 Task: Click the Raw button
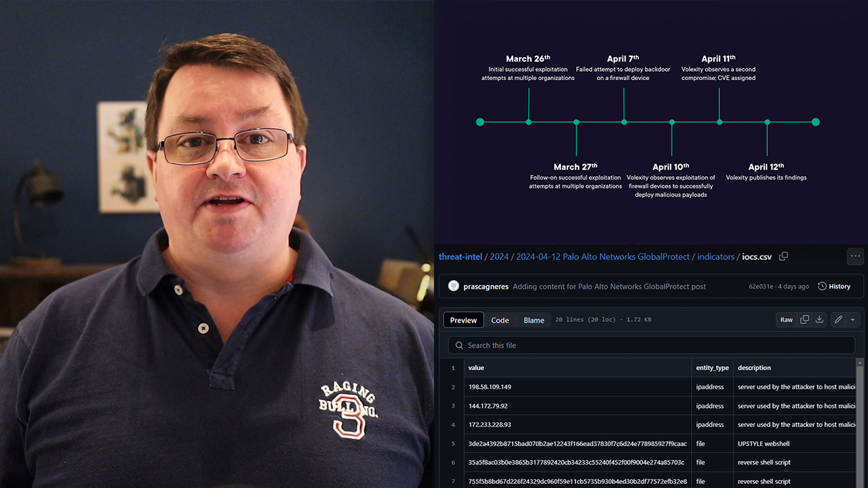(x=786, y=320)
